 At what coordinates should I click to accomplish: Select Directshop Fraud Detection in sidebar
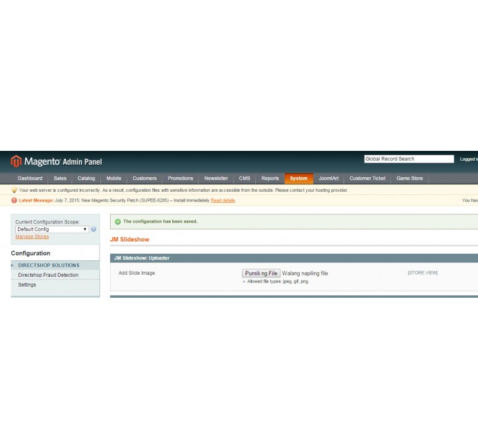click(48, 275)
